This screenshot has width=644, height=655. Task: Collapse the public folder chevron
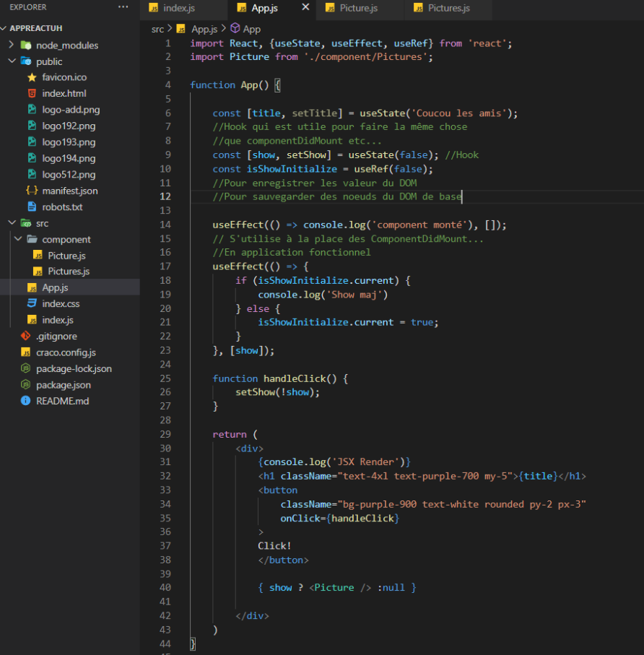pos(12,61)
